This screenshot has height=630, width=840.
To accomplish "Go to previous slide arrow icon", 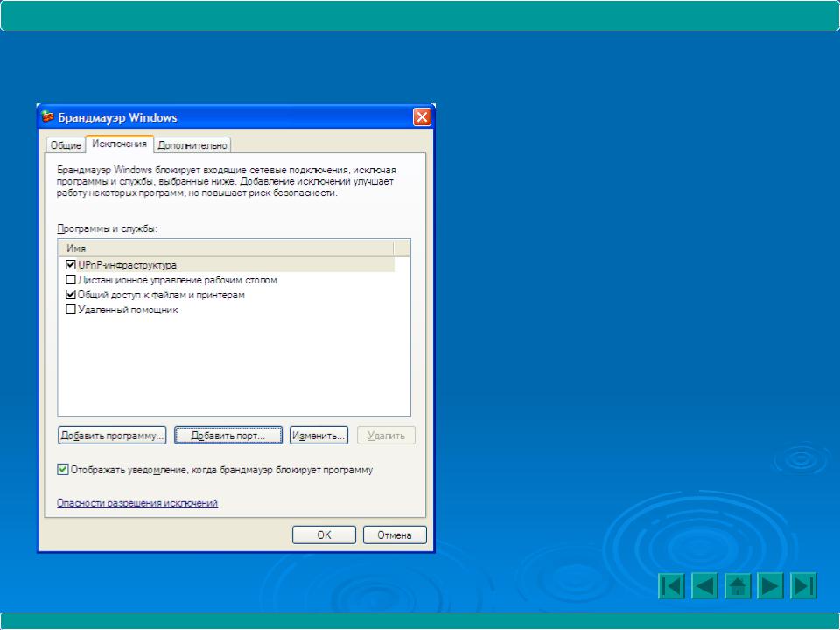I will pos(704,585).
